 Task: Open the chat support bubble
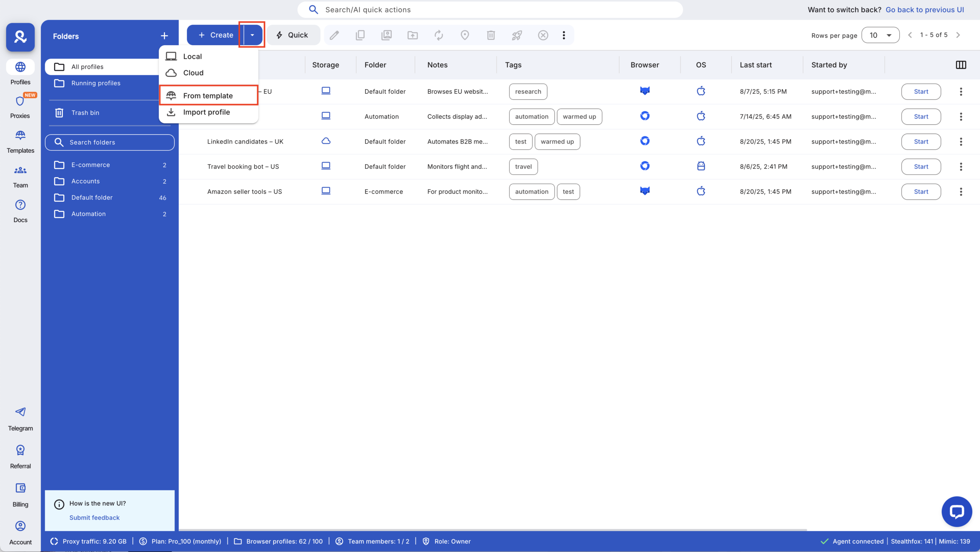(956, 511)
